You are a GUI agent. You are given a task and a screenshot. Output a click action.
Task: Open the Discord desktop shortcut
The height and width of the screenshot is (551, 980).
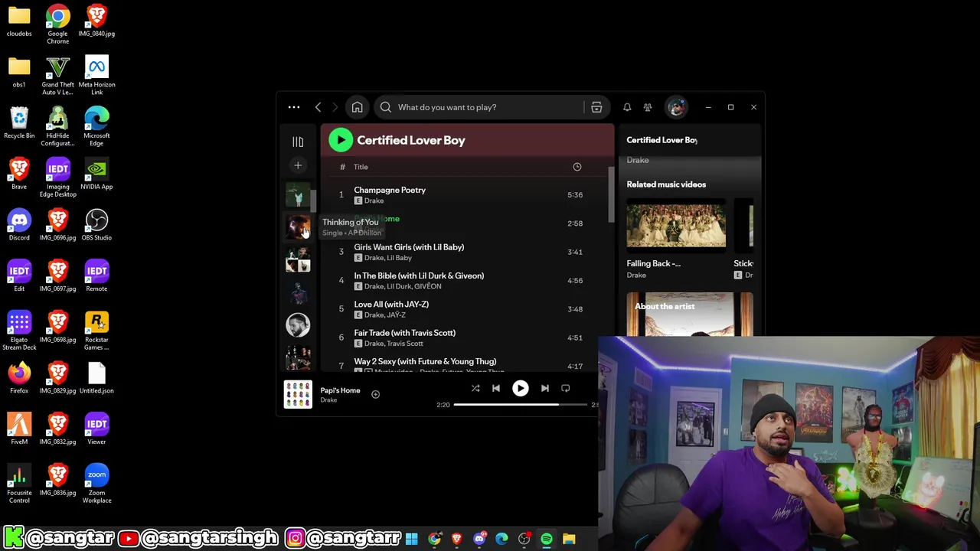pos(19,225)
